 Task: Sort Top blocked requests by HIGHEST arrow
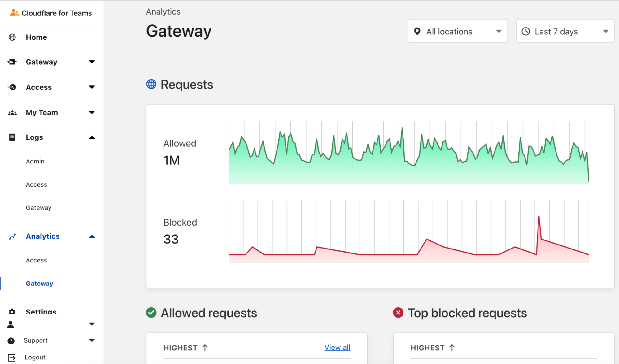(452, 348)
